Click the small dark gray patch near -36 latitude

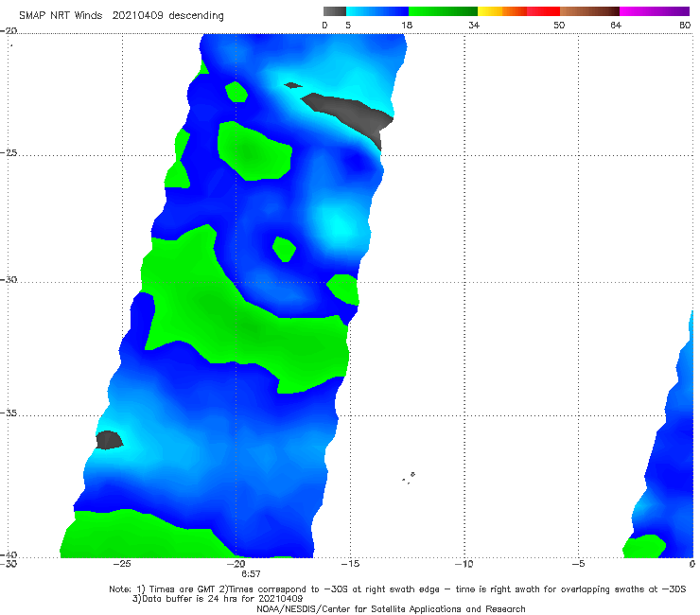(x=109, y=440)
